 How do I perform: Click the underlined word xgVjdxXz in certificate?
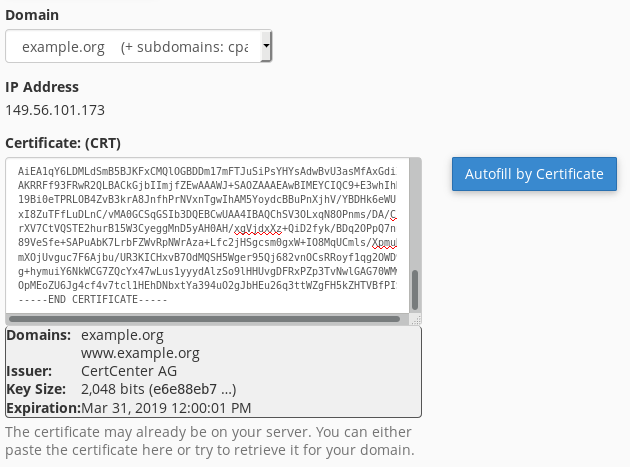(258, 229)
